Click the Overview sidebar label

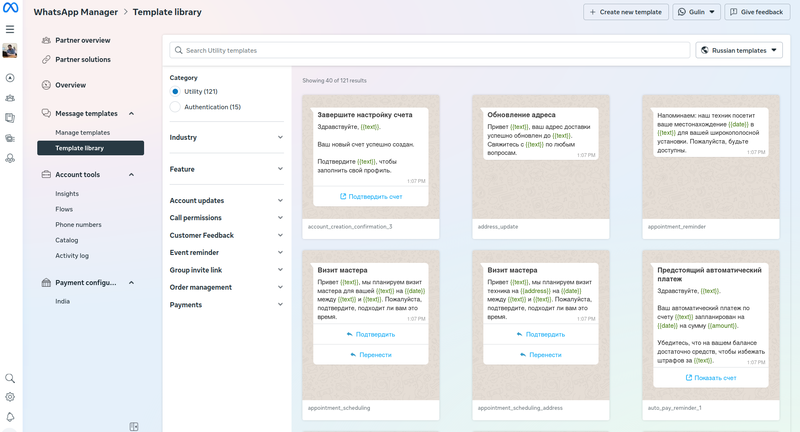[x=70, y=85]
